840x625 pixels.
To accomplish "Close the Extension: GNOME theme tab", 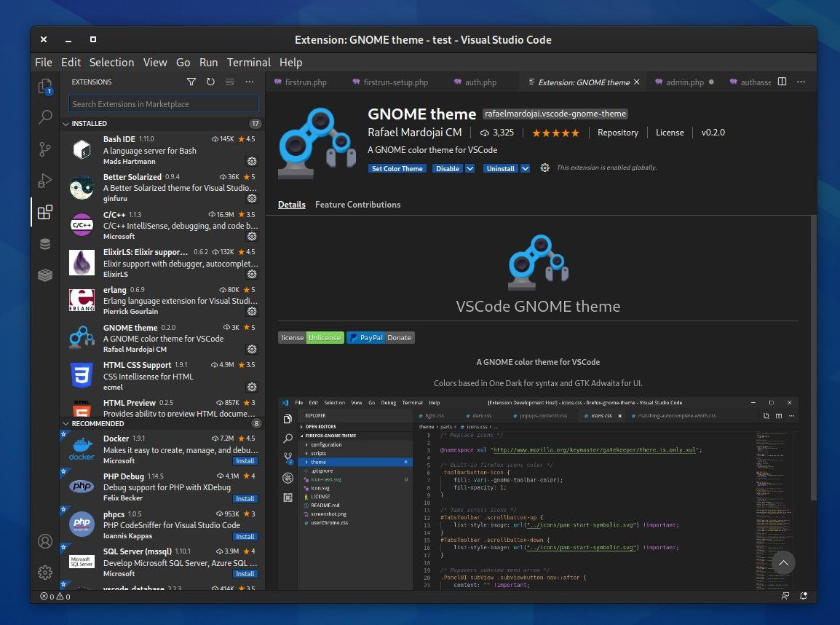I will 636,82.
